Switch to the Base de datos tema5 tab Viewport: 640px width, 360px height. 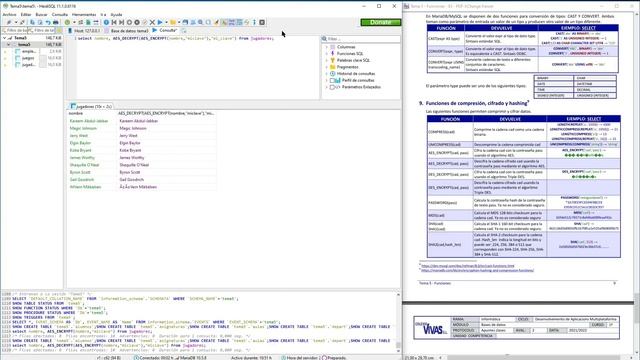(x=127, y=31)
